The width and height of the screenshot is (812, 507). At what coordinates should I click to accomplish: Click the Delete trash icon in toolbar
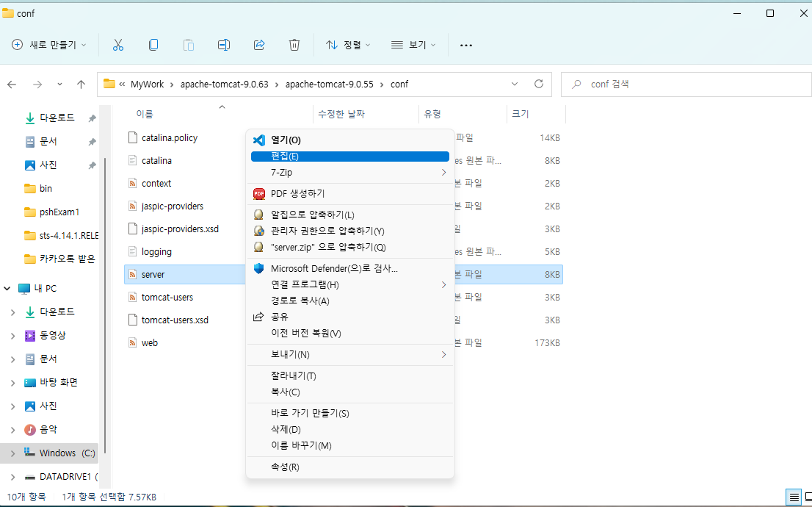(x=294, y=45)
